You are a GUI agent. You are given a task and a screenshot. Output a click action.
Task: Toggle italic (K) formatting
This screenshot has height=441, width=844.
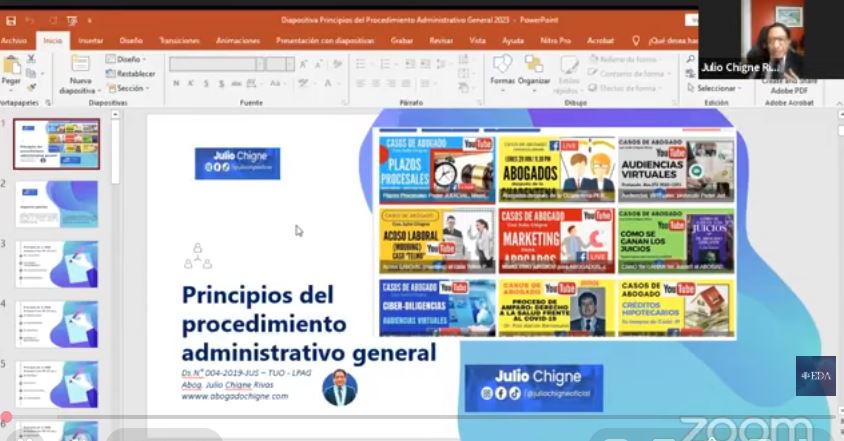[191, 83]
